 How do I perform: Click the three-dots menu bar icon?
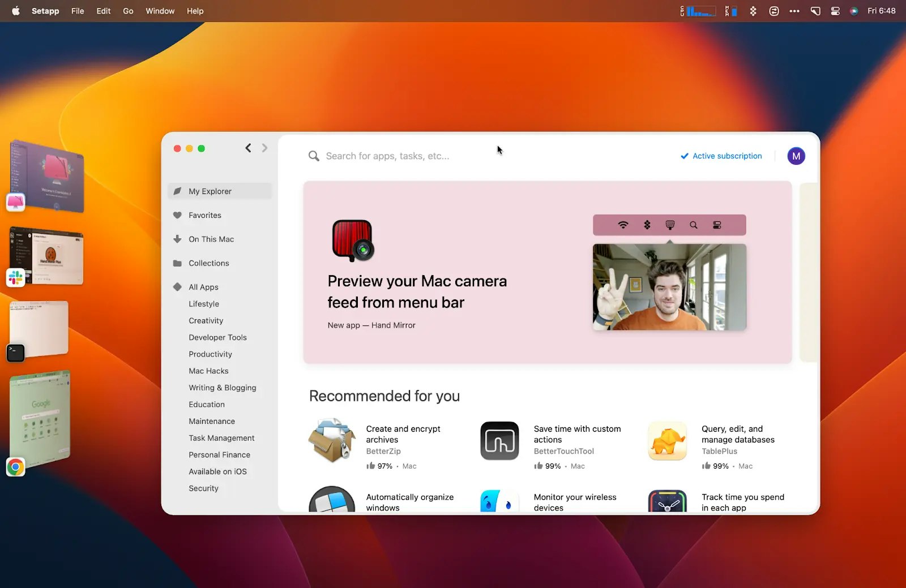point(794,11)
